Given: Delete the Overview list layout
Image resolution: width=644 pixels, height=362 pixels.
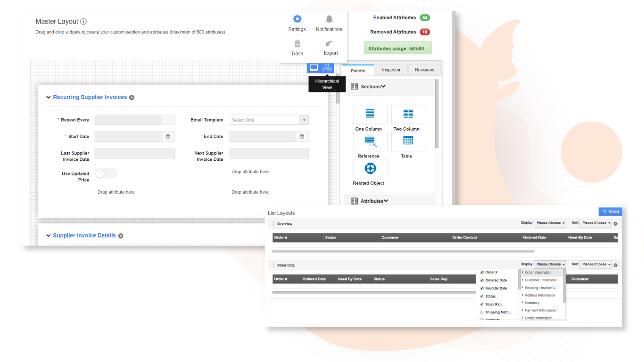Looking at the screenshot, I should pos(615,224).
